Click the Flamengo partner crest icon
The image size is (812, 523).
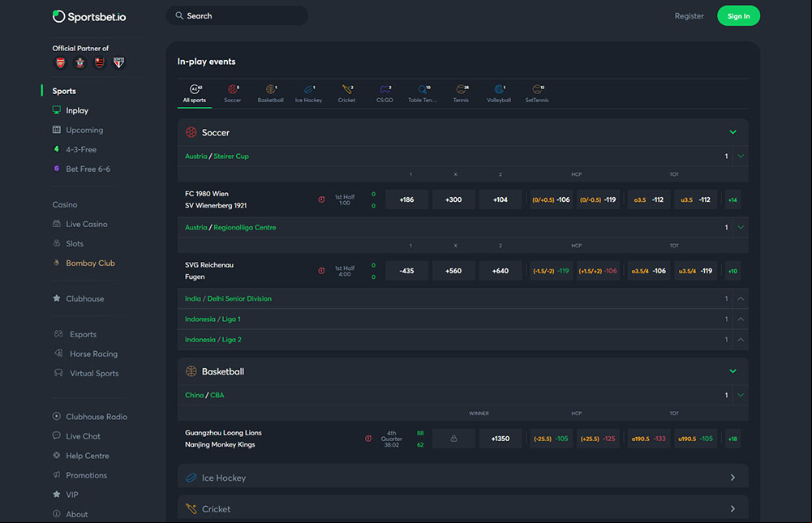100,63
